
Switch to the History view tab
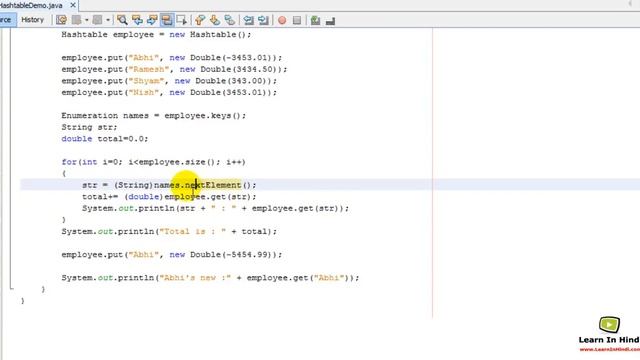pos(32,20)
